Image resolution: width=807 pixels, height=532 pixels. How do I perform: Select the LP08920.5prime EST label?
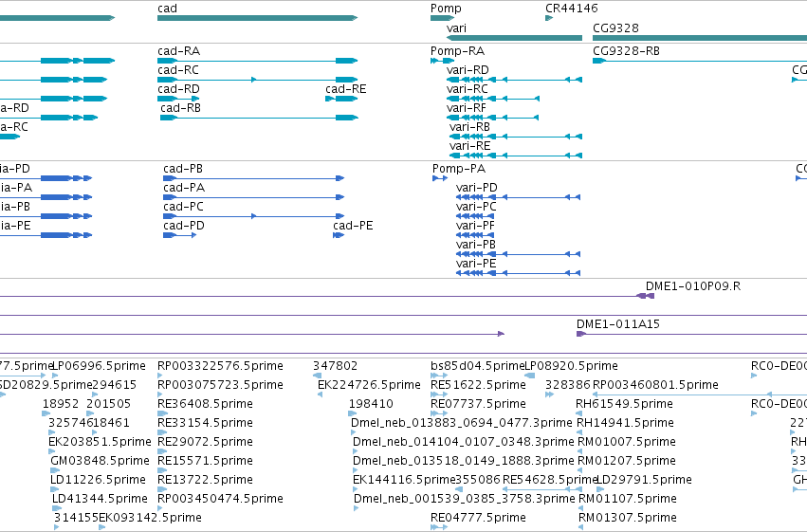point(571,366)
